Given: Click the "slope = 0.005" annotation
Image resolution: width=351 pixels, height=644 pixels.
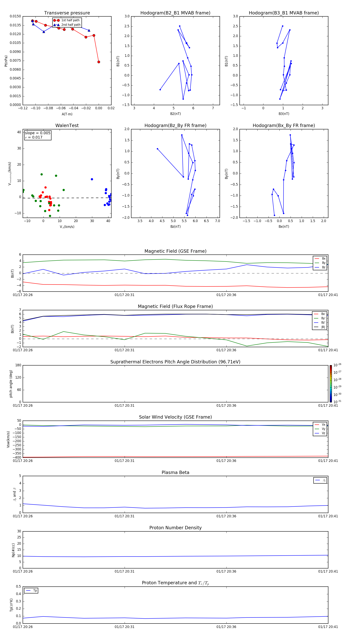Looking at the screenshot, I should click(x=37, y=133).
